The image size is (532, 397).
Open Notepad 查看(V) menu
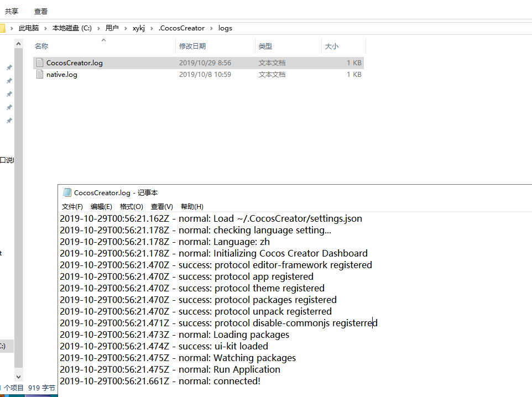pyautogui.click(x=162, y=207)
